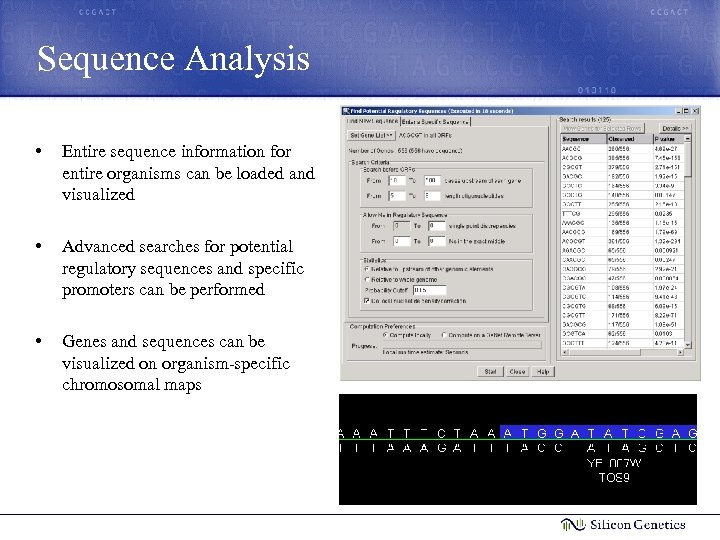The width and height of the screenshot is (720, 540).
Task: Maximize the Find Potential Regulatory Sequences dialog
Action: pyautogui.click(x=686, y=111)
